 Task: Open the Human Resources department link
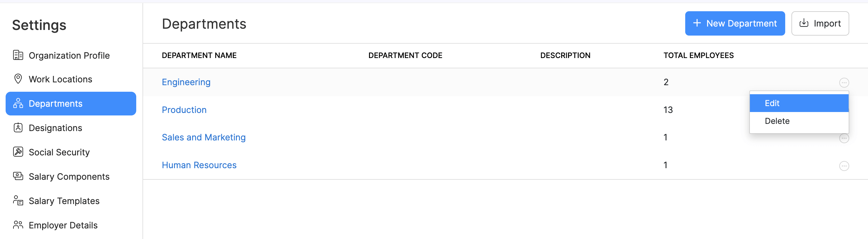point(199,165)
